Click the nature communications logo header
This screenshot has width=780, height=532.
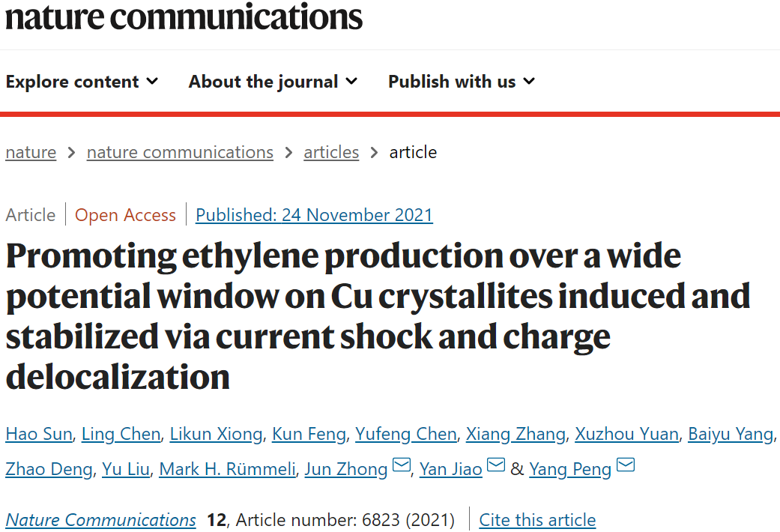coord(184,16)
